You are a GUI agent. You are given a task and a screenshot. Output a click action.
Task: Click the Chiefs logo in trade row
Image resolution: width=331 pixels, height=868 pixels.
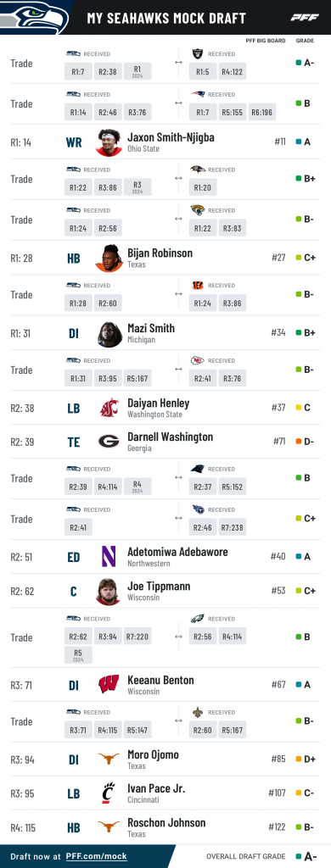point(198,360)
